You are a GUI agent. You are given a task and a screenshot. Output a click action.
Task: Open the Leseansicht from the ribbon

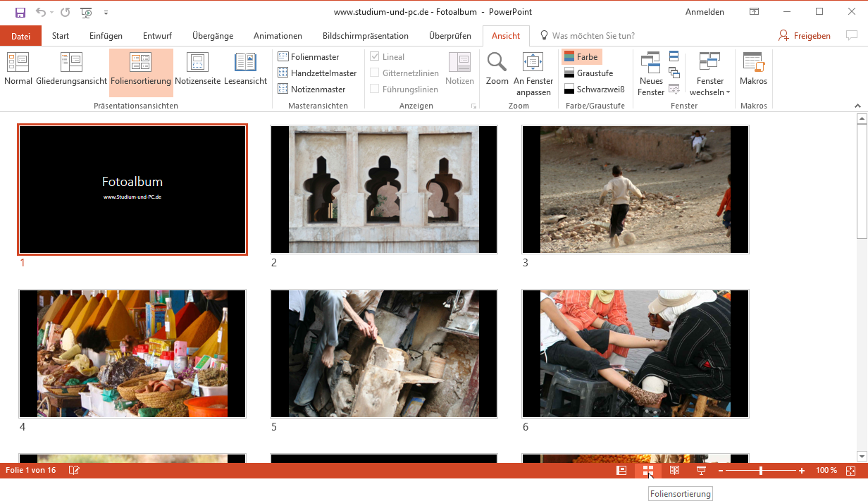245,69
